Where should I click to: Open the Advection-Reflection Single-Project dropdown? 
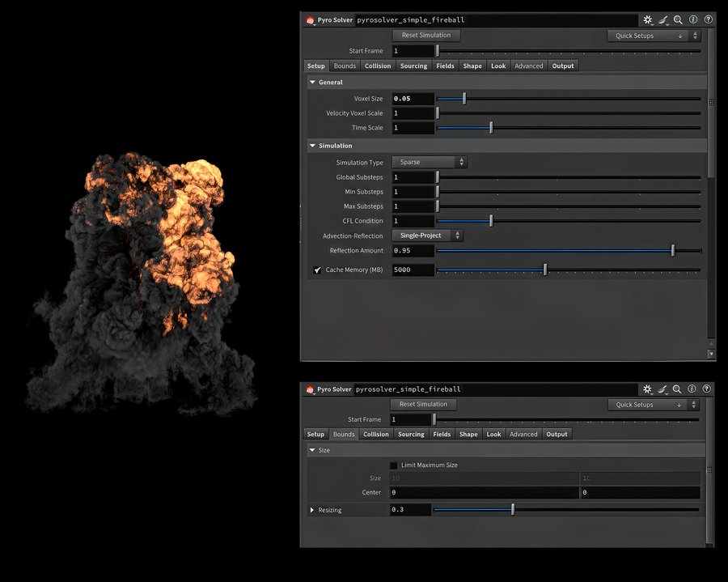[428, 236]
